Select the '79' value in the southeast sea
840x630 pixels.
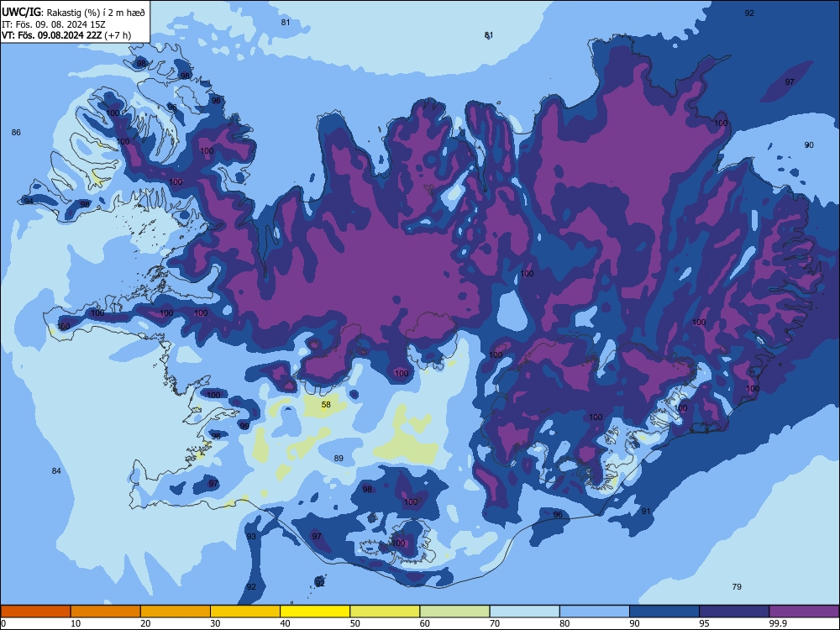[738, 586]
